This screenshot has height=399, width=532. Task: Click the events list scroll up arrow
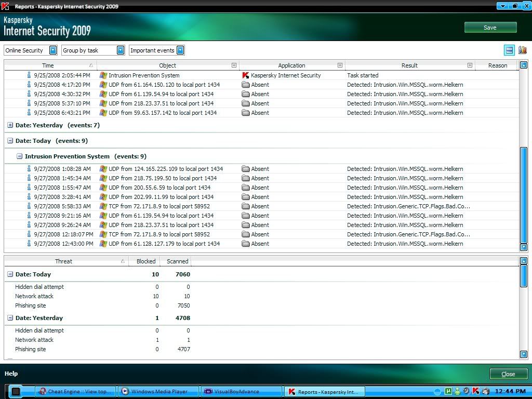tap(524, 65)
